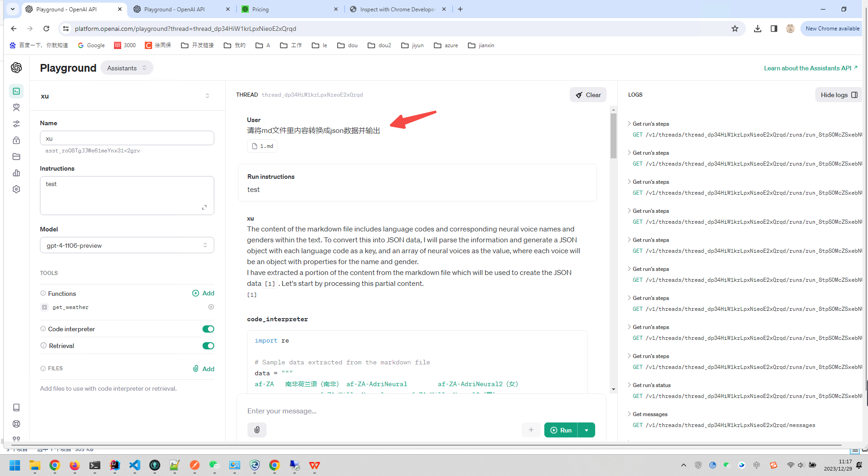Open the Chrome side panel icon

(x=774, y=29)
